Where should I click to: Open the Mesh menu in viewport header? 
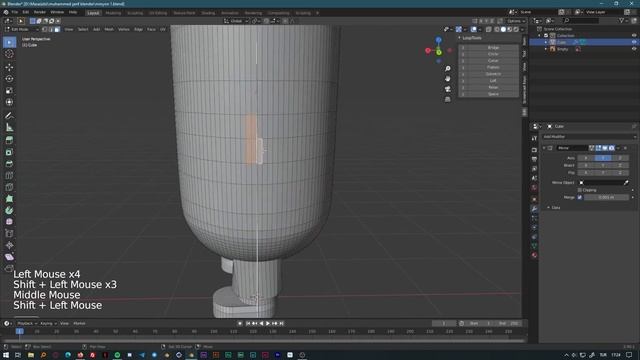pos(109,29)
